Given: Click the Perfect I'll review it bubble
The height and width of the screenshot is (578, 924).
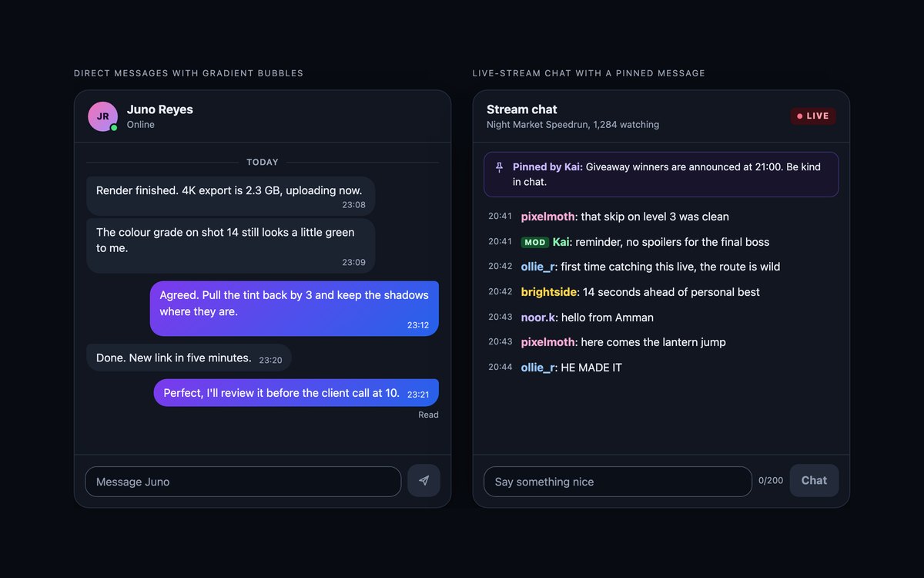Looking at the screenshot, I should [296, 393].
